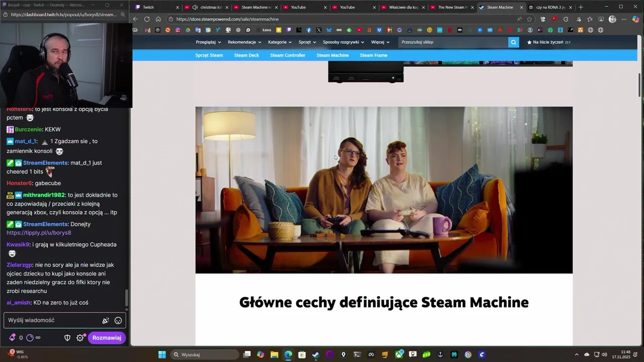The image size is (644, 362).
Task: Open the kawa bookmark
Action: coord(263,30)
